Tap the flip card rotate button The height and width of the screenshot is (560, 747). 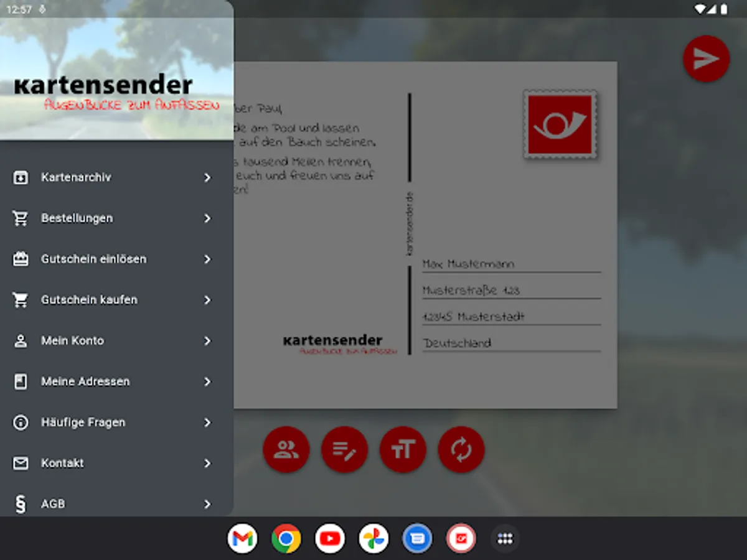point(461,449)
